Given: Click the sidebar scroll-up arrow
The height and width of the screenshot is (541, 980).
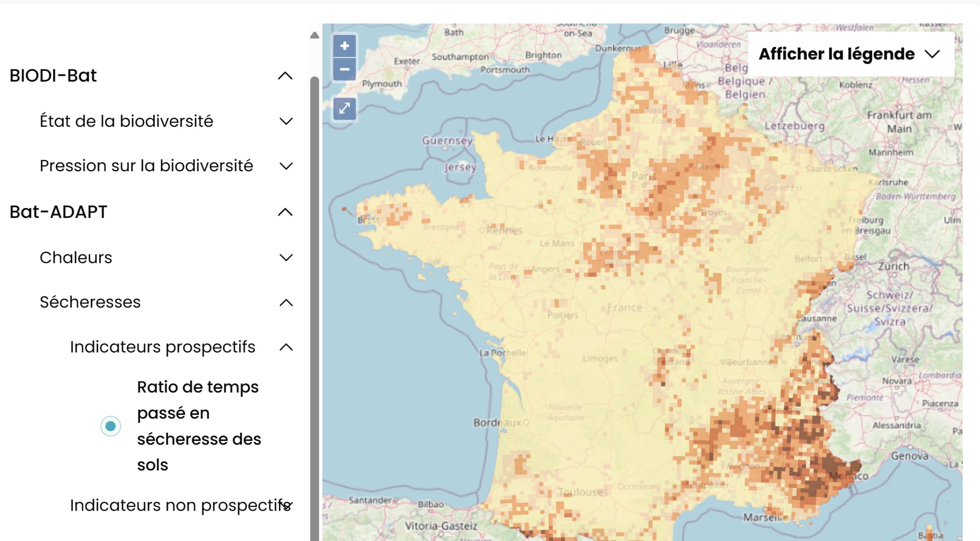Looking at the screenshot, I should point(314,36).
